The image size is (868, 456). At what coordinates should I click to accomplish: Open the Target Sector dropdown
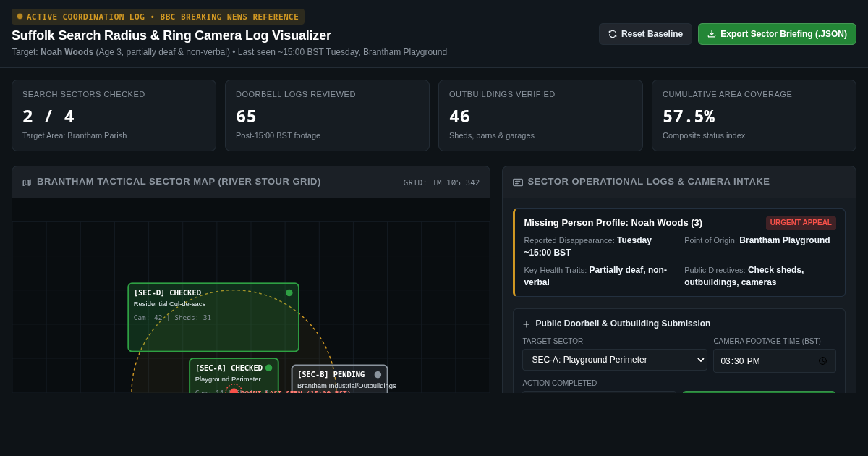pos(615,360)
